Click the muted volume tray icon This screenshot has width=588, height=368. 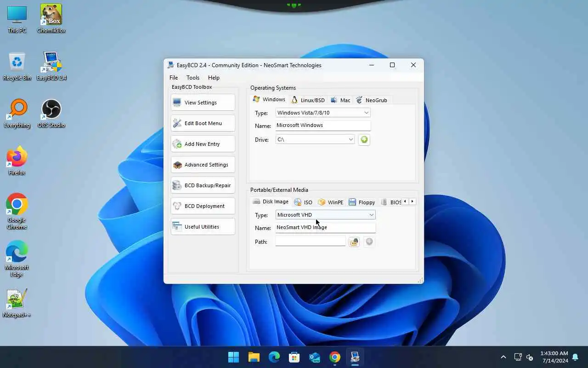(x=530, y=357)
